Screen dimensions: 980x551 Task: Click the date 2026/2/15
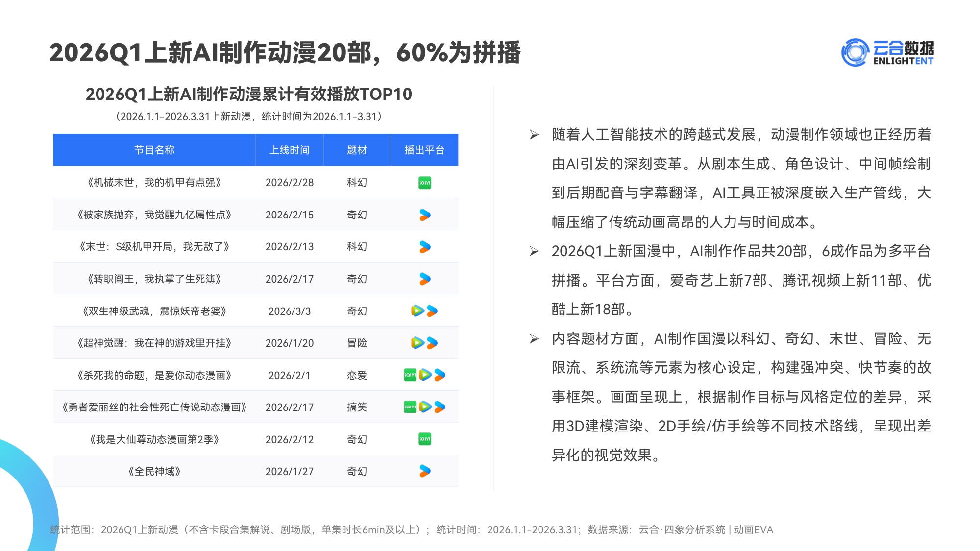pos(290,215)
